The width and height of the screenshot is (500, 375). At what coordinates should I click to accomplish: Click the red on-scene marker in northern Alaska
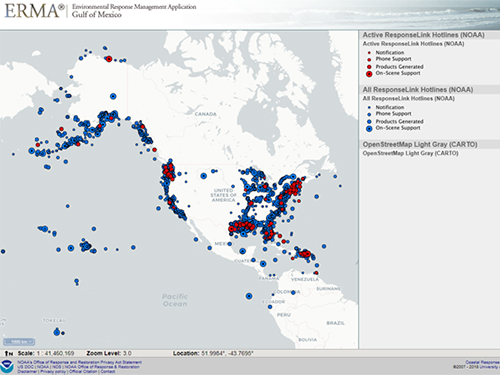(x=109, y=59)
